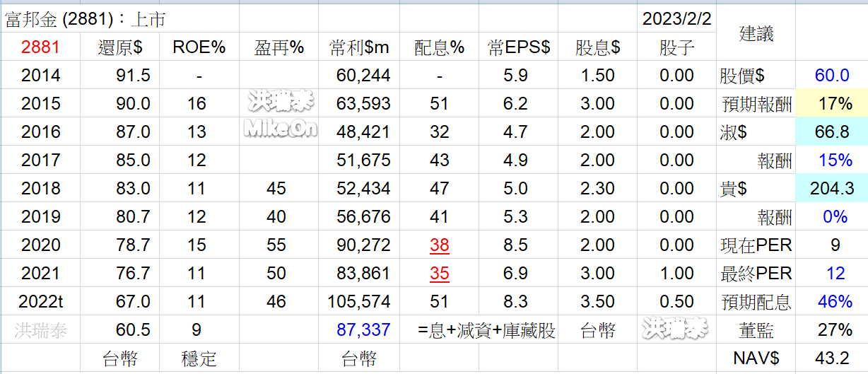Click the blue 46% expected payout value

835,302
